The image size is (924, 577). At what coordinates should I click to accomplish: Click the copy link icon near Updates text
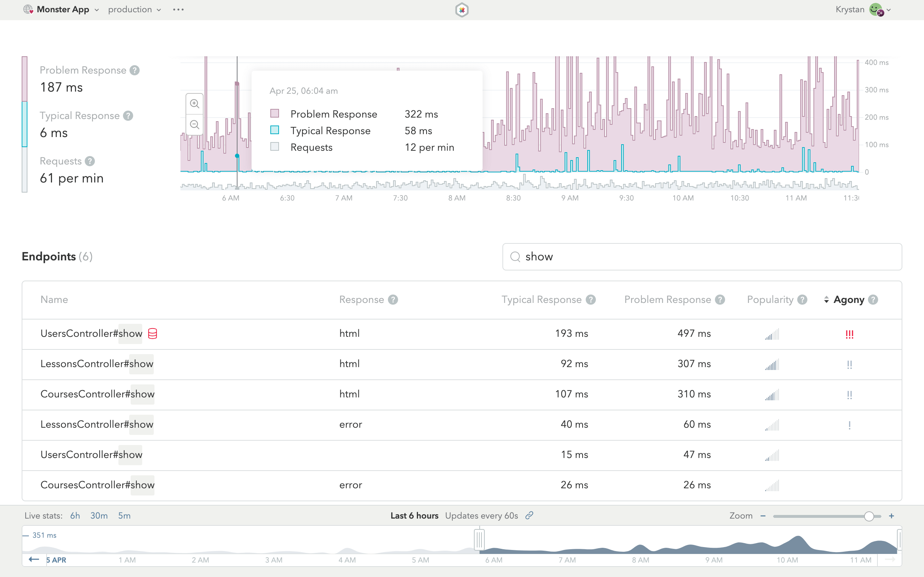click(529, 516)
